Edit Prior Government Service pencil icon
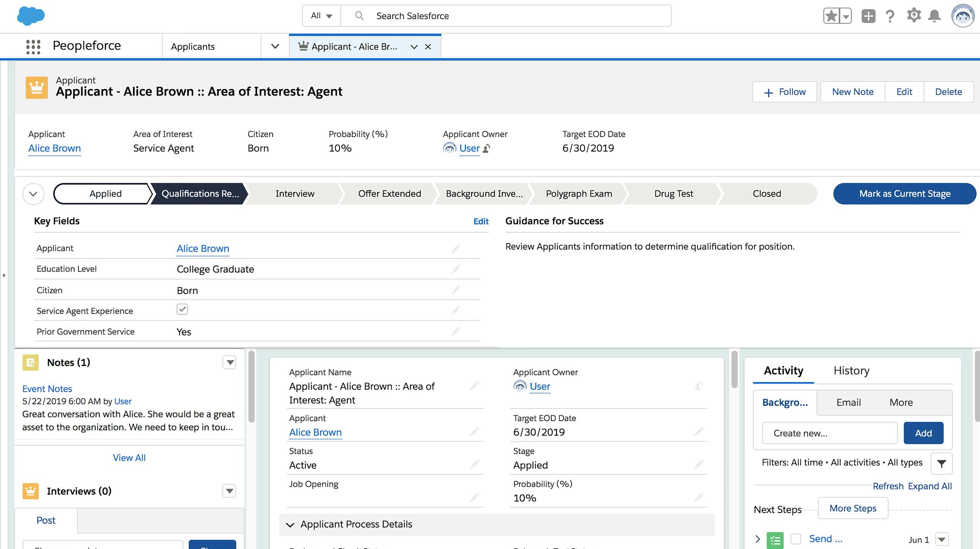980x549 pixels. tap(456, 331)
